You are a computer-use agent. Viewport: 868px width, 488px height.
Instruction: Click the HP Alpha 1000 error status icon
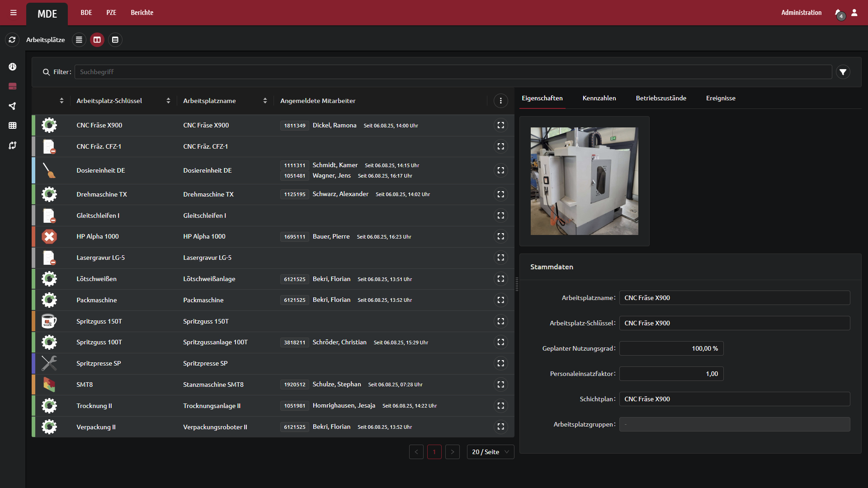(x=49, y=236)
